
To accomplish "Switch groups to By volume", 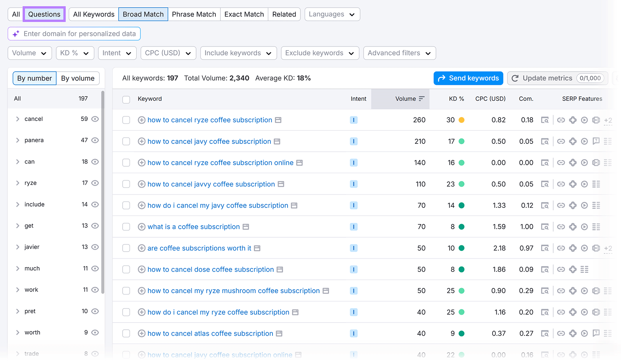I will tap(78, 78).
